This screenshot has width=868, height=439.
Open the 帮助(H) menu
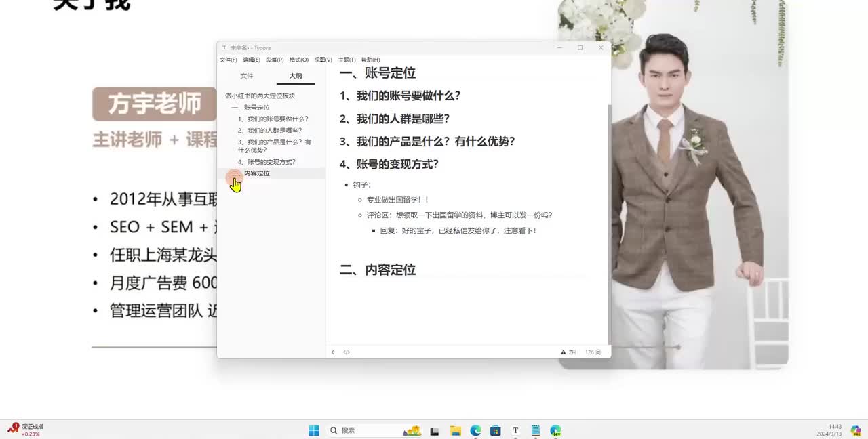tap(370, 60)
